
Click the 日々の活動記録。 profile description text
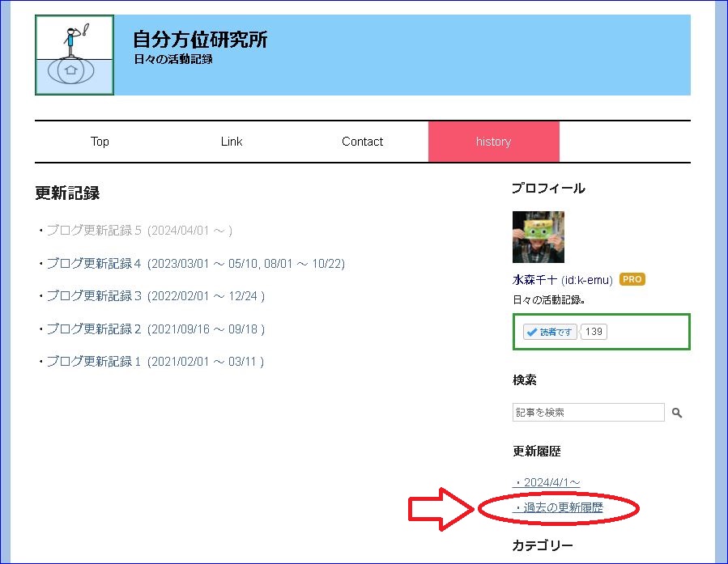pos(548,300)
